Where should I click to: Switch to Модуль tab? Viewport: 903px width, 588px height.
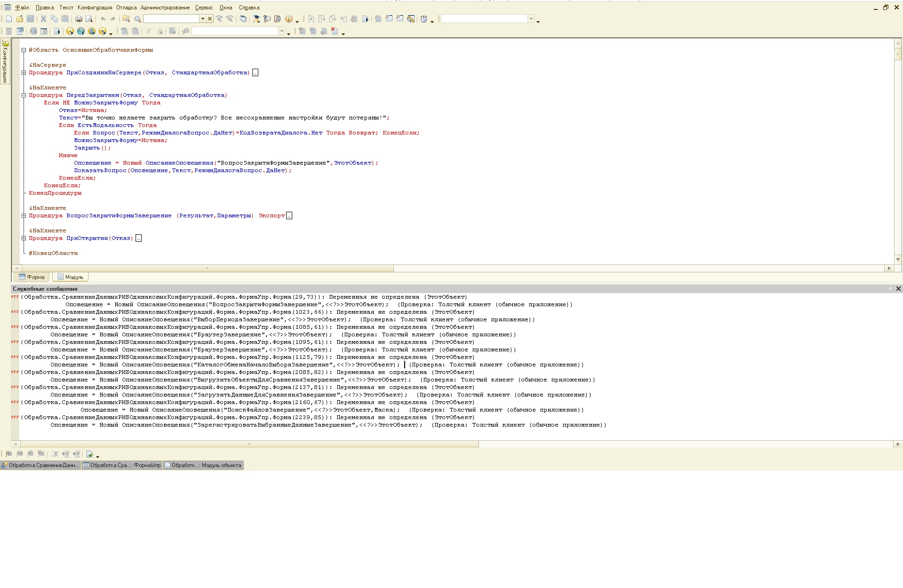pos(70,277)
